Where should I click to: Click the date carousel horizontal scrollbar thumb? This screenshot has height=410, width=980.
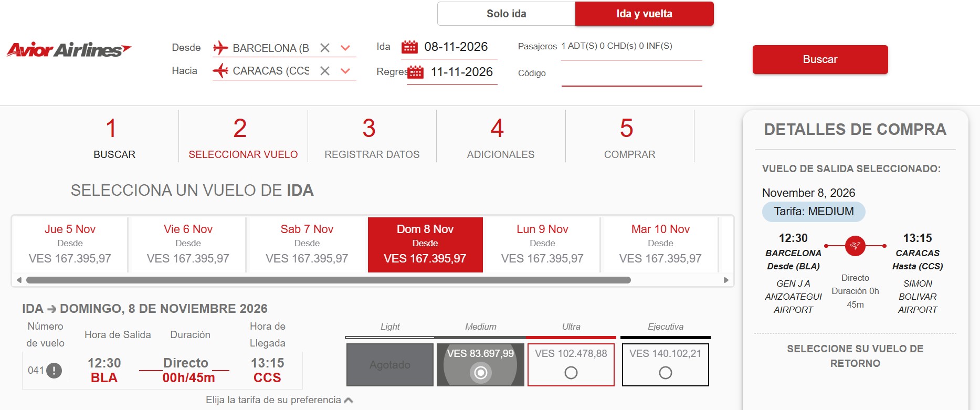click(x=329, y=280)
